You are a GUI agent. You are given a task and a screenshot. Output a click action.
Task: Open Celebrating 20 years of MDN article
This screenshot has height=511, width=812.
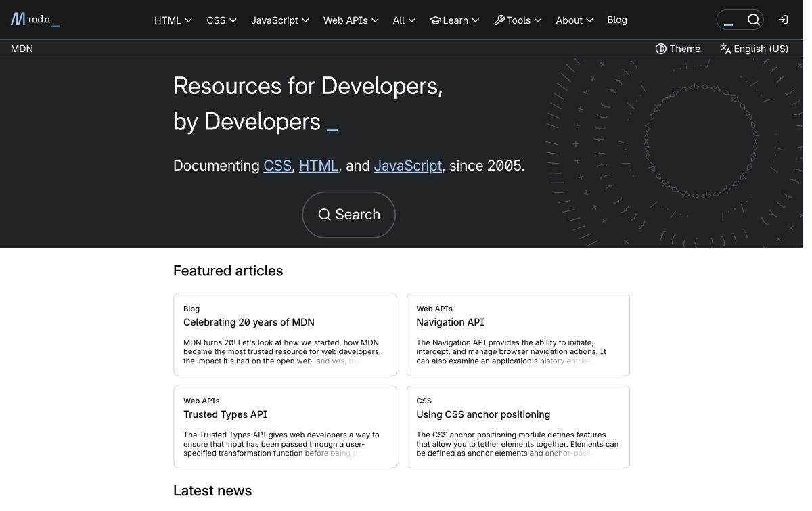(x=249, y=322)
